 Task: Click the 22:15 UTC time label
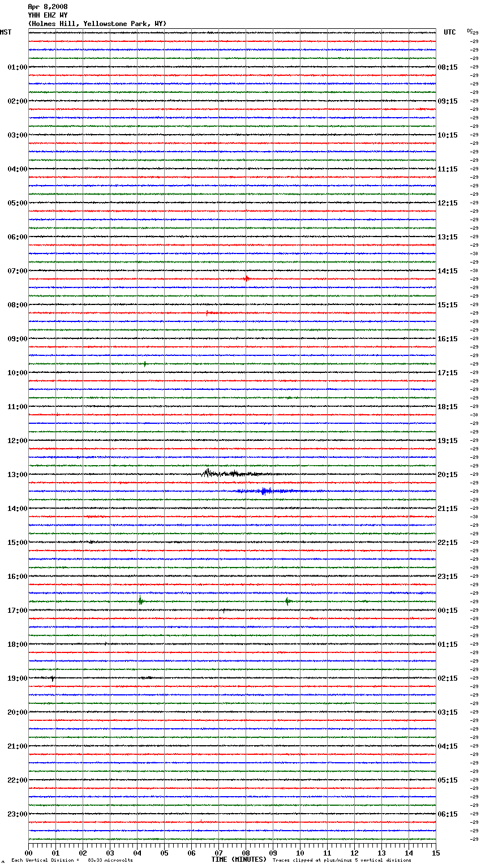coord(448,543)
